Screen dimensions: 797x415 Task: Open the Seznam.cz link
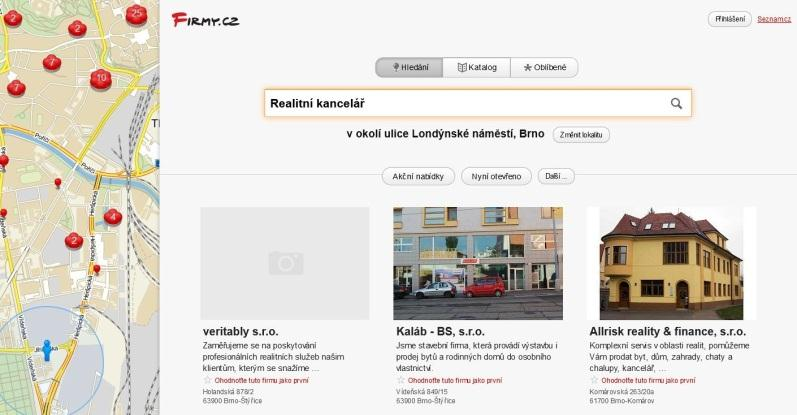click(x=774, y=19)
